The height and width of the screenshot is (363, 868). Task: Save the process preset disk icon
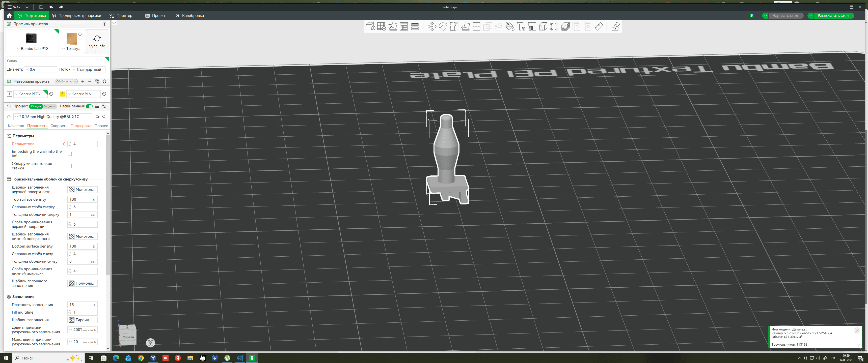(97, 117)
